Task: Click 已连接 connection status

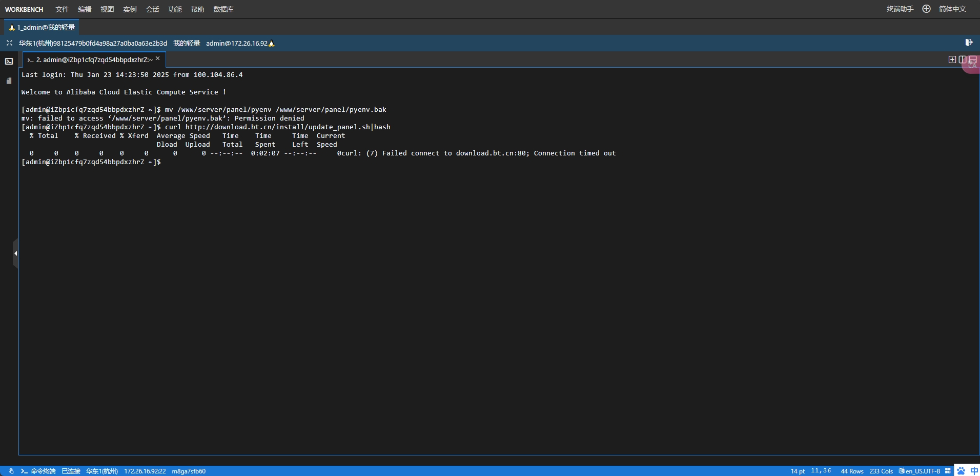Action: (x=71, y=471)
